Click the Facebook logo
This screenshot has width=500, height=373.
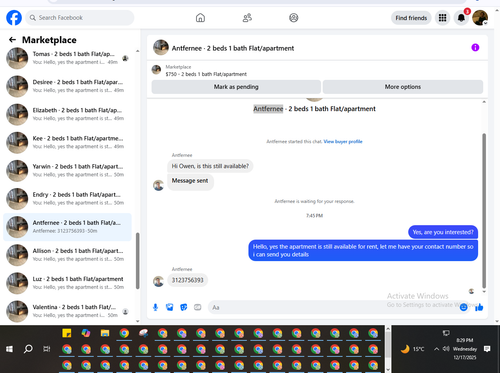14,18
